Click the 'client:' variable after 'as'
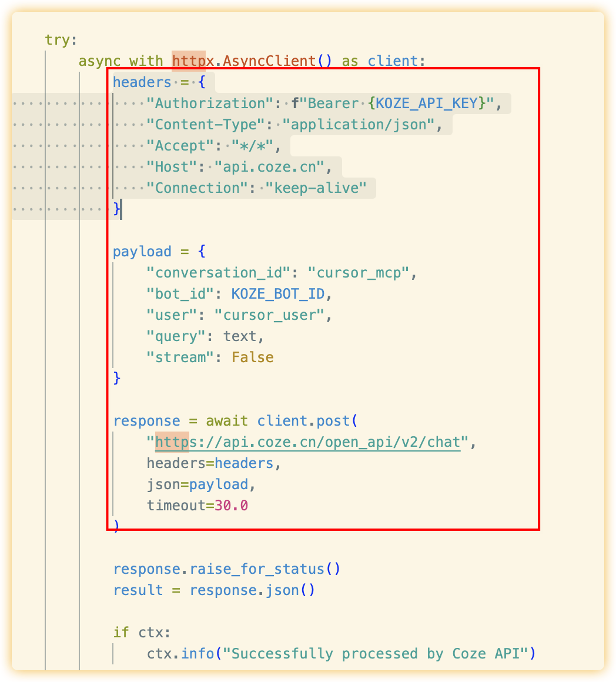 397,61
